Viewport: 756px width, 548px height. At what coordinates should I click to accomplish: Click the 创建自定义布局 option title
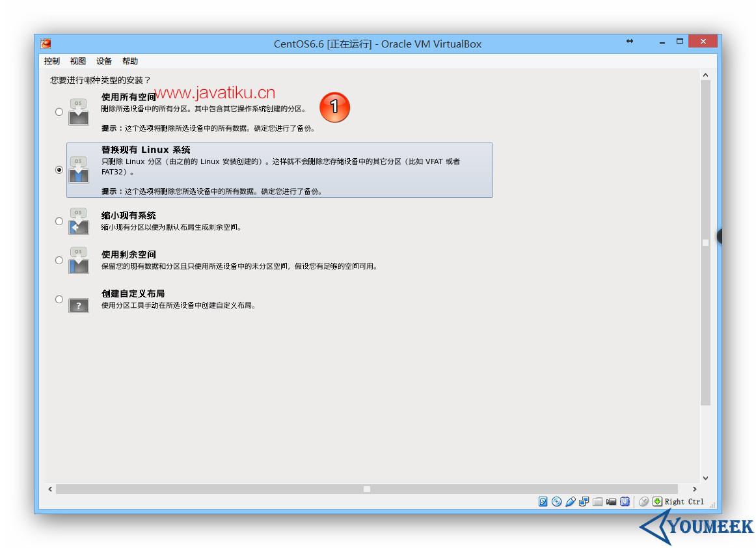tap(133, 294)
